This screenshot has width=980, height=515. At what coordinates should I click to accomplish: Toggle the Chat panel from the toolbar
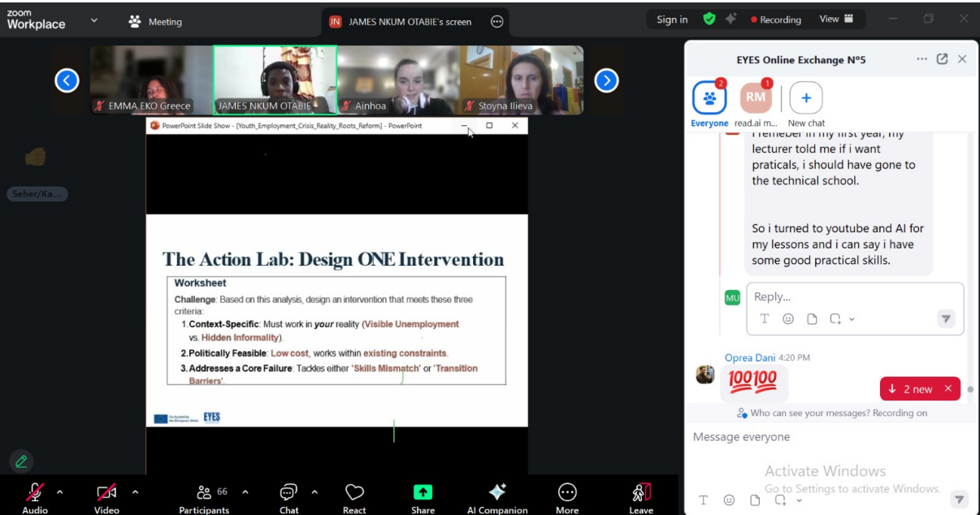point(288,493)
